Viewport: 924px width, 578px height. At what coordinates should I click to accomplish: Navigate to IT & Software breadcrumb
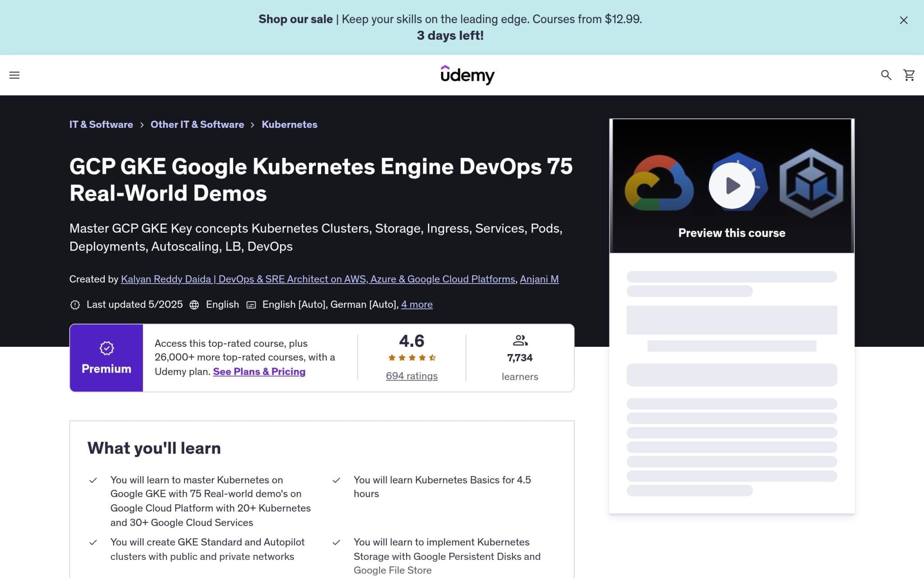pos(101,124)
